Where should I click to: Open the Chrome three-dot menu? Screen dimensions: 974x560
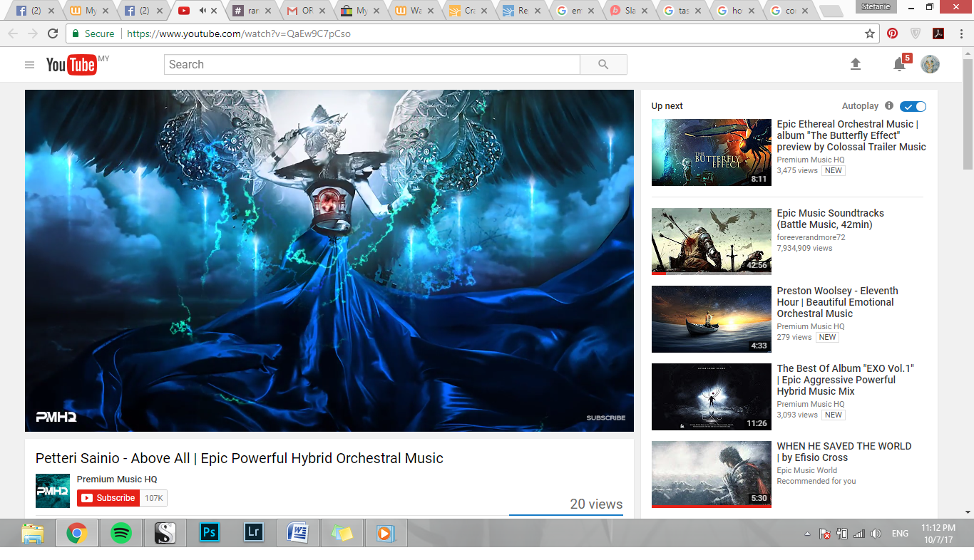[x=961, y=33]
